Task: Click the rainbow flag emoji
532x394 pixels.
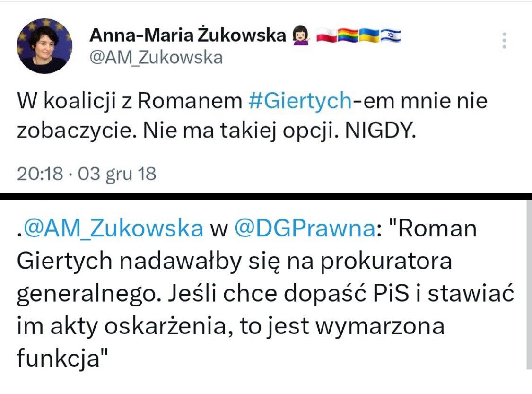Action: (348, 35)
